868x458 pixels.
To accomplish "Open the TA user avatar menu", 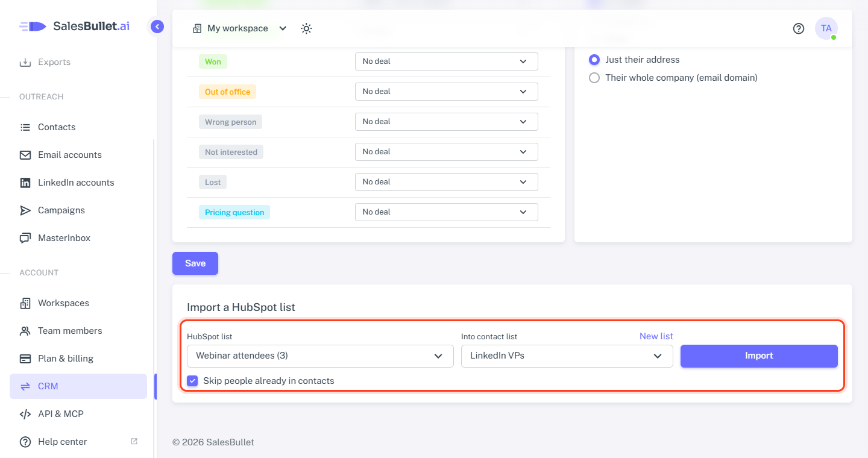I will point(826,28).
